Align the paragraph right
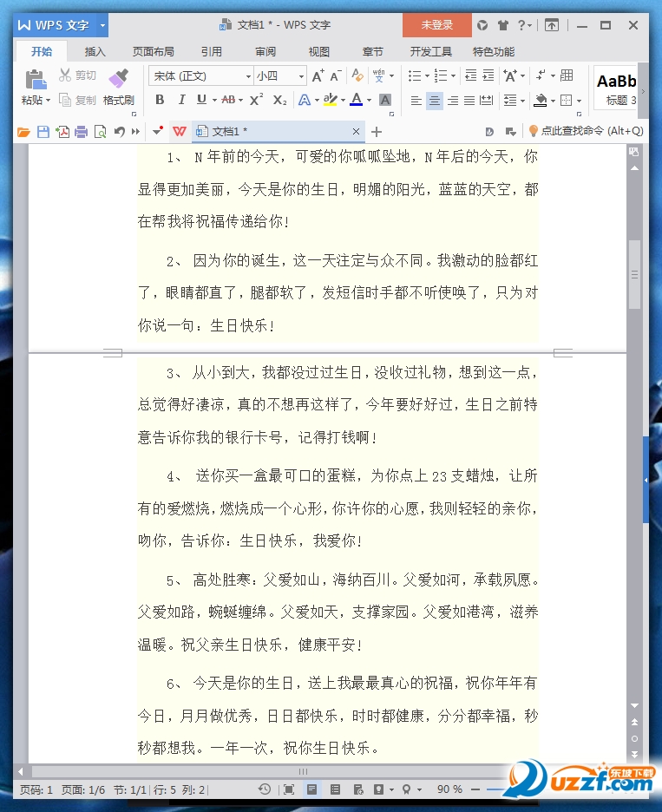The image size is (662, 812). (x=453, y=100)
